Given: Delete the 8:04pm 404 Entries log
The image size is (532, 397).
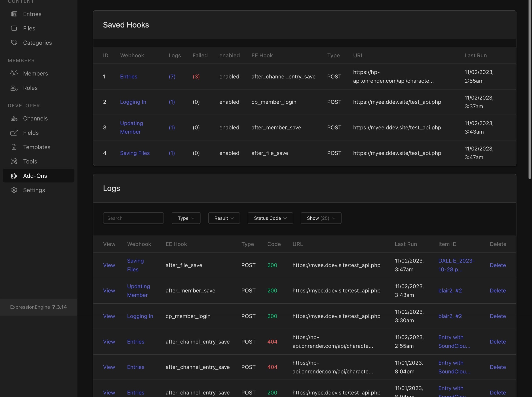Looking at the screenshot, I should [498, 367].
